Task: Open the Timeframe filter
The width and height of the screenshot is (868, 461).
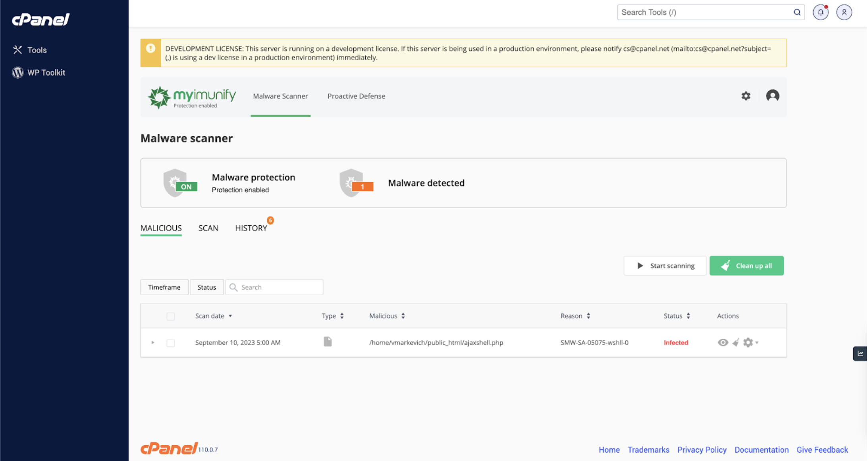Action: (x=164, y=287)
